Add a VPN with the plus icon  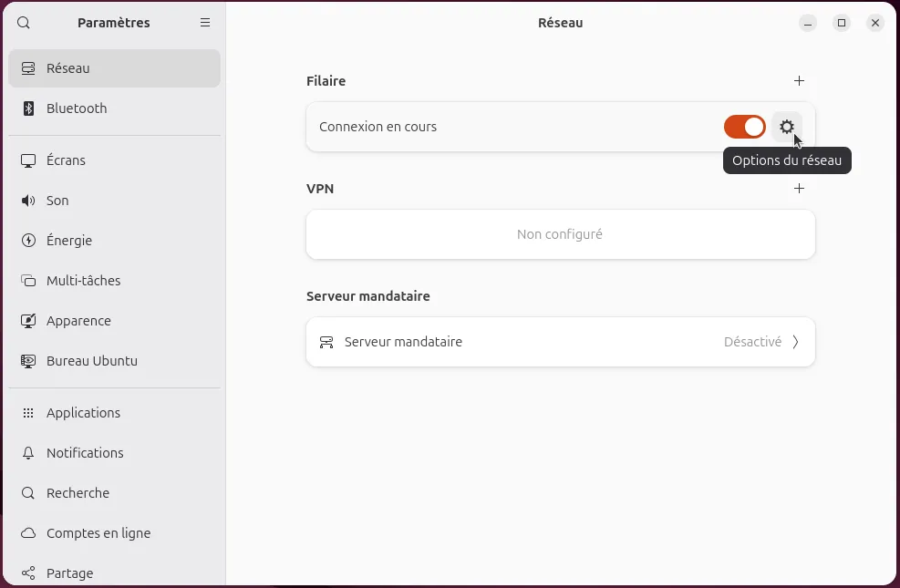click(x=799, y=189)
